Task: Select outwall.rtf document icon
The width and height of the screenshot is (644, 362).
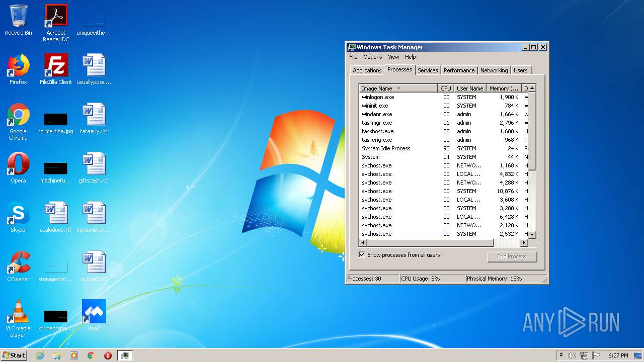Action: click(x=94, y=266)
